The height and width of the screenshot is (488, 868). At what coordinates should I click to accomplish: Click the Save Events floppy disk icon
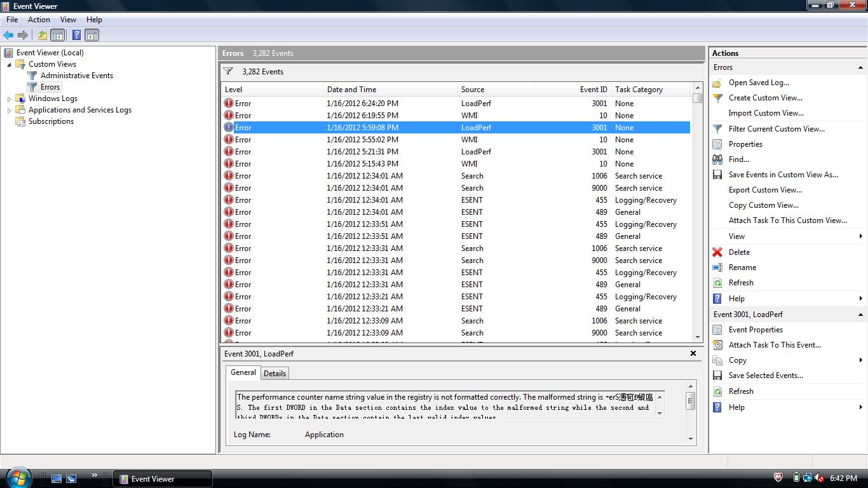(717, 175)
